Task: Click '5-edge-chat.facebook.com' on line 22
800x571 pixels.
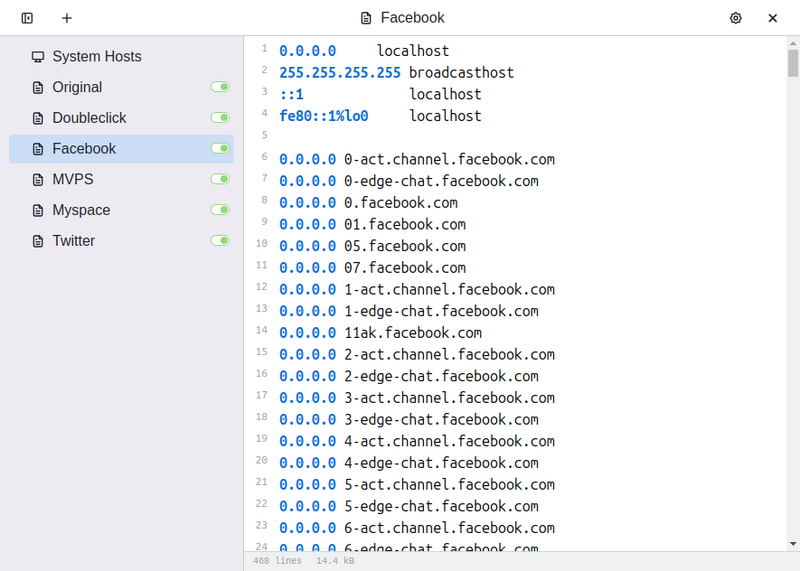Action: 441,506
